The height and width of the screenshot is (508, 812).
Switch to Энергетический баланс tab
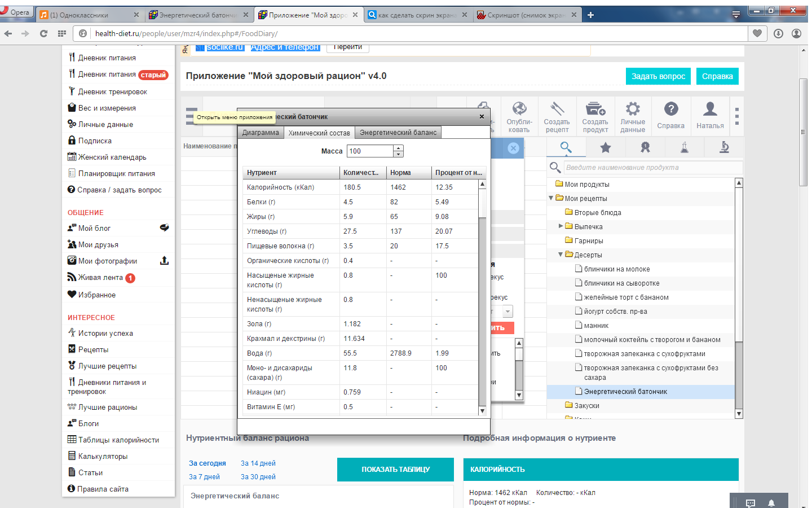[x=398, y=133]
